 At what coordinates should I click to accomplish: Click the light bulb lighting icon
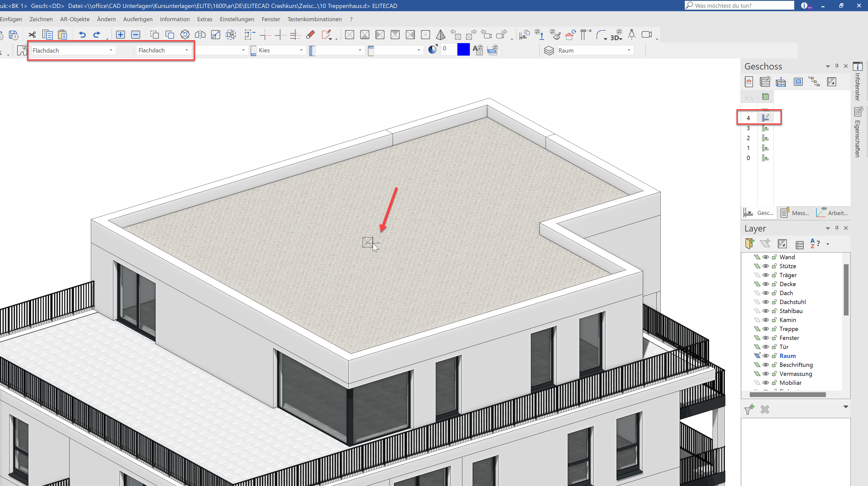[x=632, y=35]
